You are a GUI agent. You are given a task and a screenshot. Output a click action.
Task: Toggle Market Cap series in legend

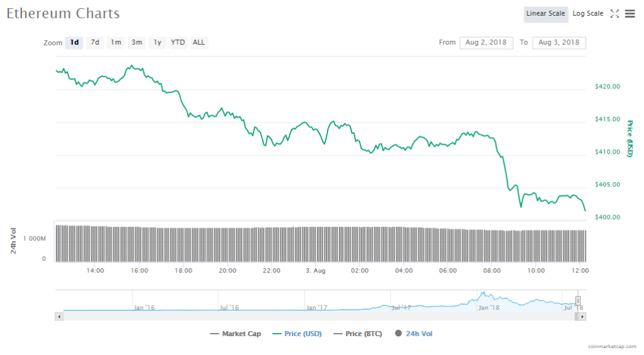[x=236, y=334]
